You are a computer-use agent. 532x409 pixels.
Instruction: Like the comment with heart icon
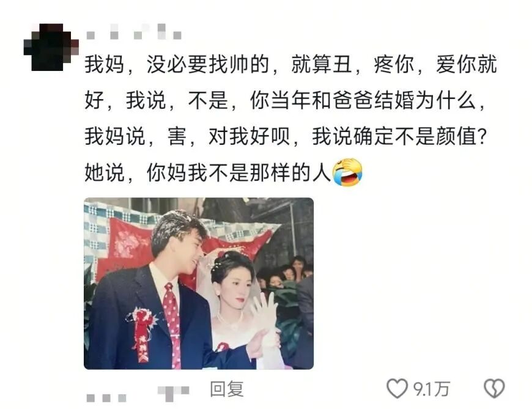[x=397, y=388]
